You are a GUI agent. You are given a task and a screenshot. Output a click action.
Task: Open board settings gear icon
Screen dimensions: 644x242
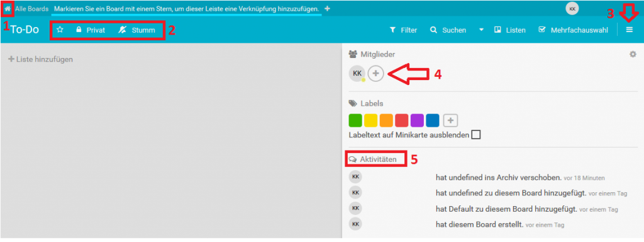(633, 54)
